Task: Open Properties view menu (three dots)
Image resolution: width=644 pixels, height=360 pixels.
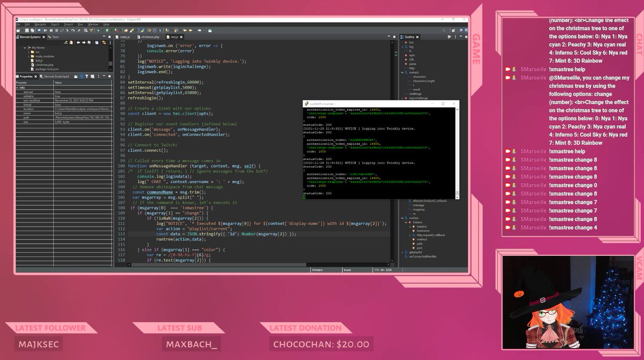Action: coord(99,76)
